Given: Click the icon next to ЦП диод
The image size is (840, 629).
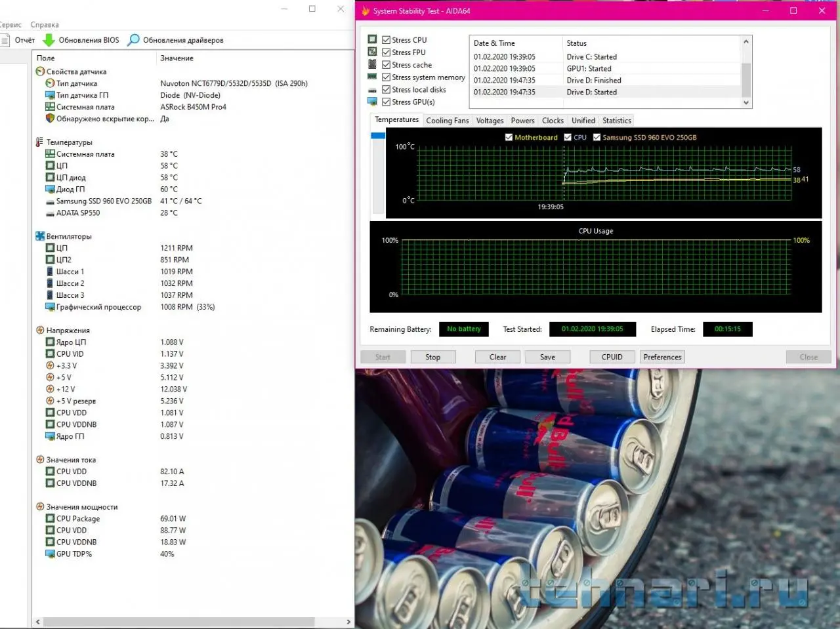Looking at the screenshot, I should [50, 178].
